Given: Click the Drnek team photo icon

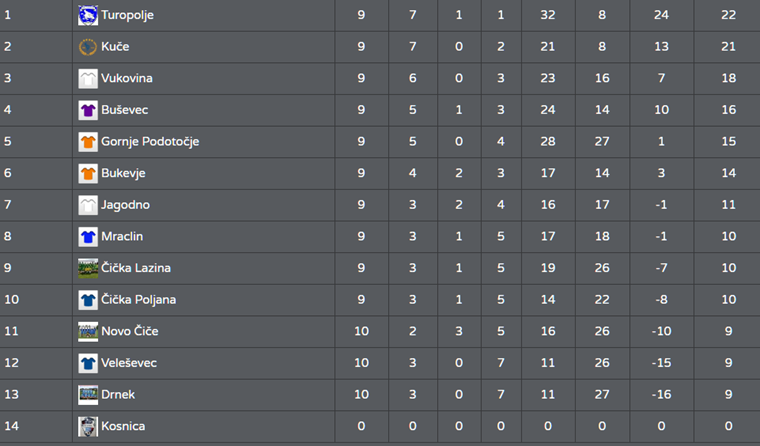Looking at the screenshot, I should coord(88,395).
